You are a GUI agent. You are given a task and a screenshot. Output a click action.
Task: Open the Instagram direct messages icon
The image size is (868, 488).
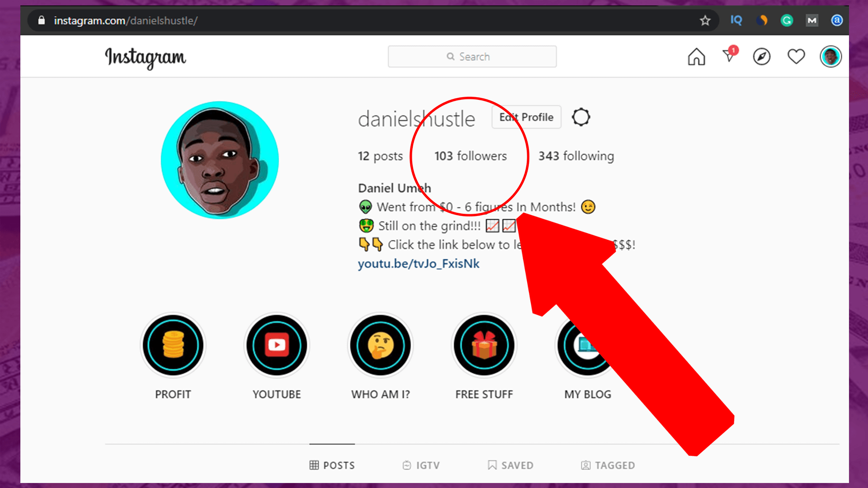[729, 56]
